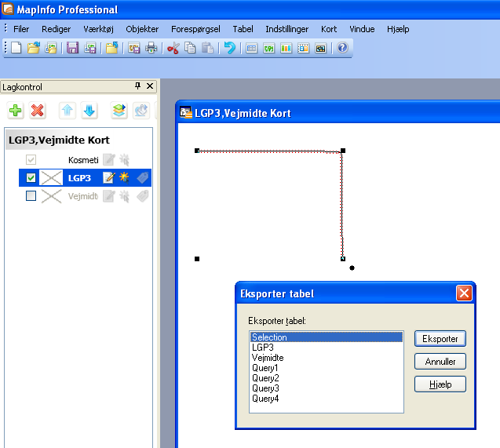Click the Hjælp button in dialog
The image size is (500, 448).
coord(440,384)
